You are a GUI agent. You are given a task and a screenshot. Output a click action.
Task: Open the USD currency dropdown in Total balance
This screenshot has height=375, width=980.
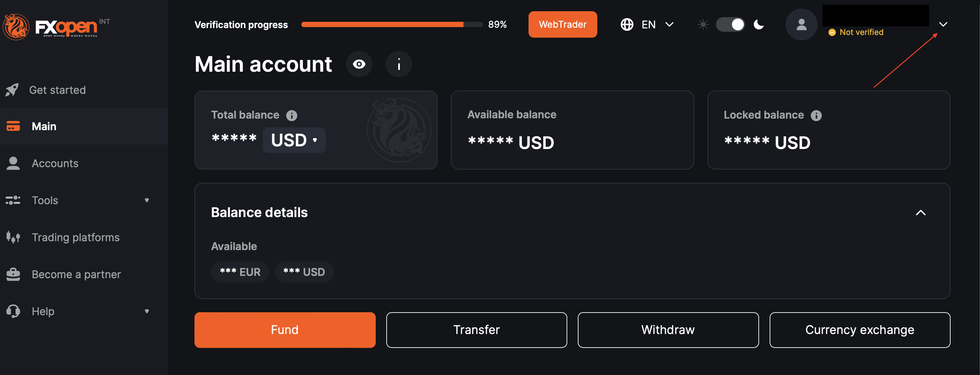click(x=294, y=140)
